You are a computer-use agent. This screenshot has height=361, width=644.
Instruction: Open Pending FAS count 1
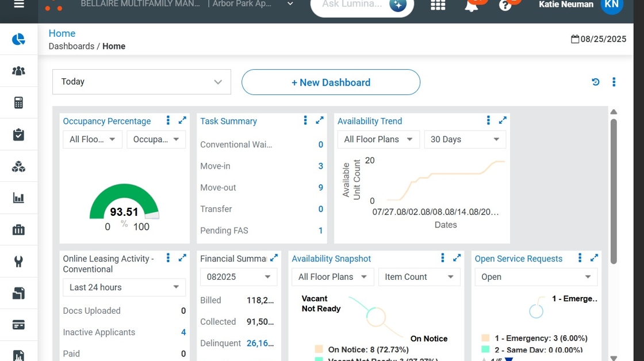pos(321,231)
